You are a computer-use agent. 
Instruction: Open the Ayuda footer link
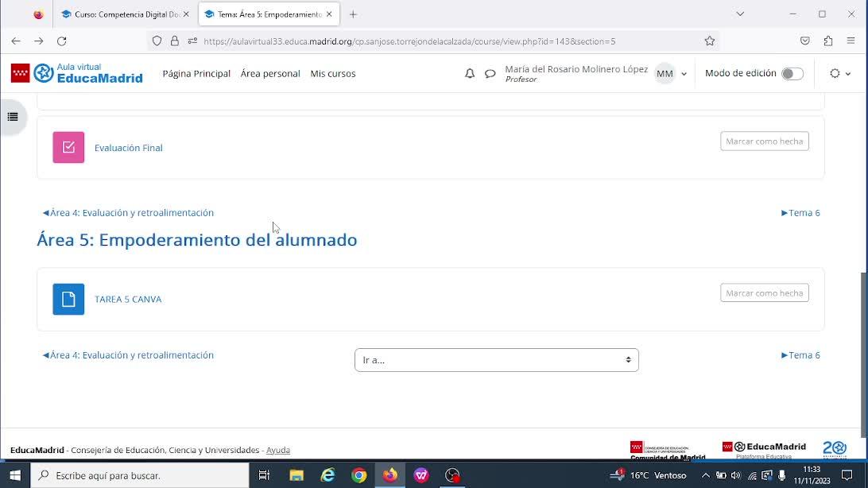[278, 451]
